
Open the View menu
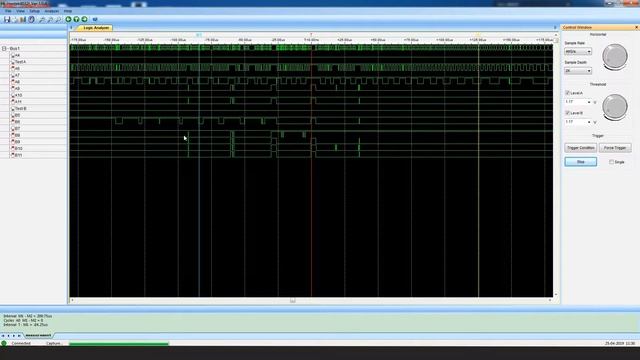(x=20, y=11)
